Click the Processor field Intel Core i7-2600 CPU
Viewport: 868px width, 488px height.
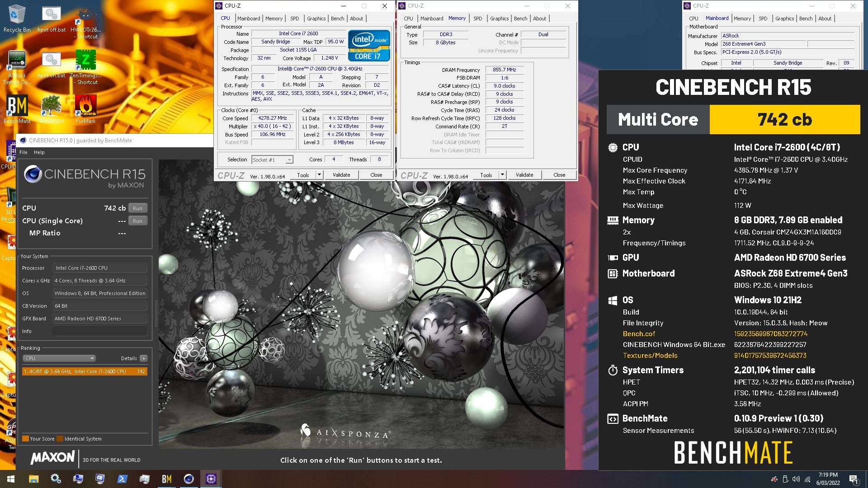pyautogui.click(x=100, y=268)
